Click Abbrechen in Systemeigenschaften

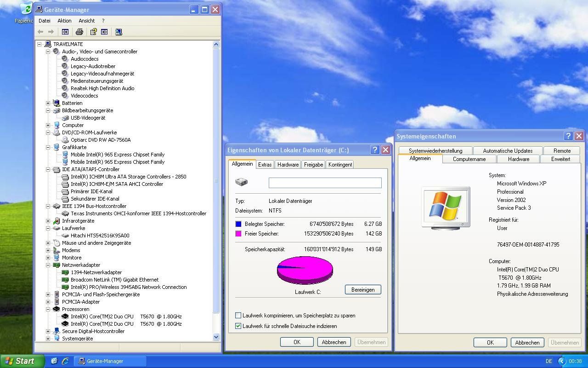[527, 343]
